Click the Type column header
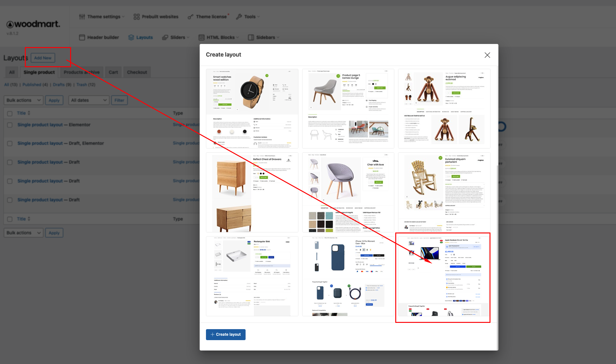The width and height of the screenshot is (616, 364). [x=178, y=113]
